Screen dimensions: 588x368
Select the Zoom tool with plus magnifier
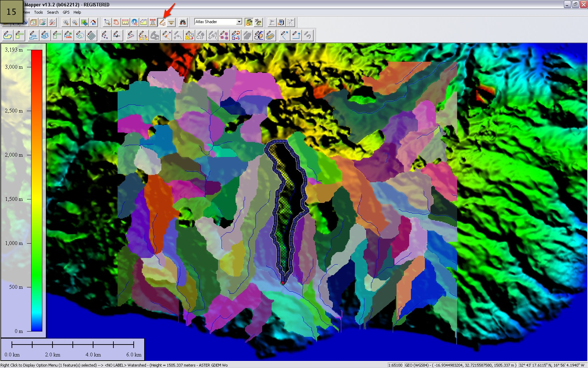tap(107, 22)
